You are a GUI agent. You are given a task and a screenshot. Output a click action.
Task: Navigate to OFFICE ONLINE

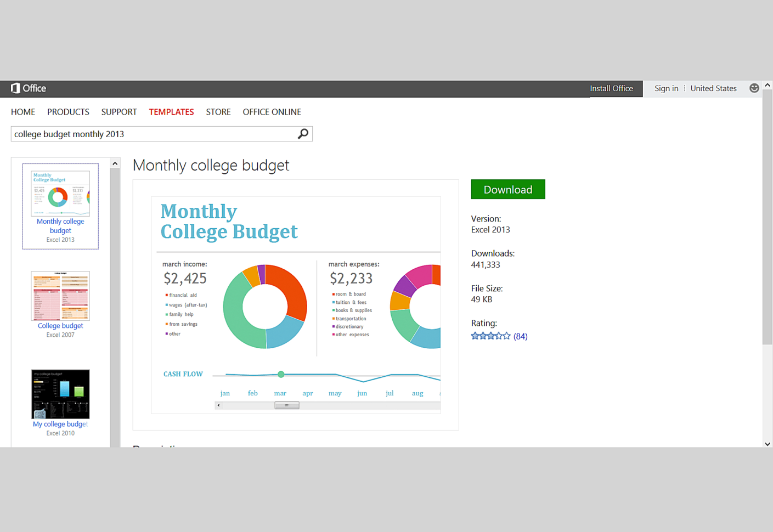(272, 112)
